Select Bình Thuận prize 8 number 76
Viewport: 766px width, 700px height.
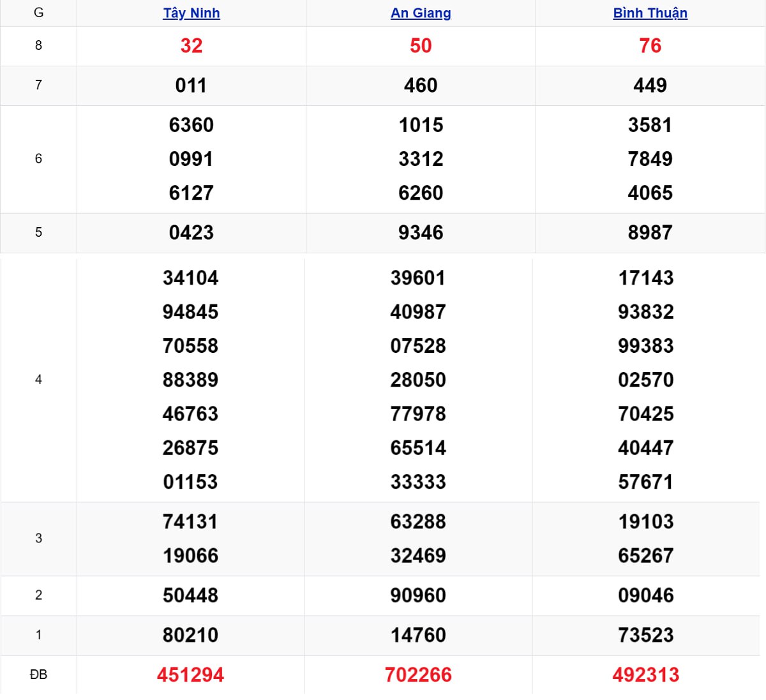[650, 46]
